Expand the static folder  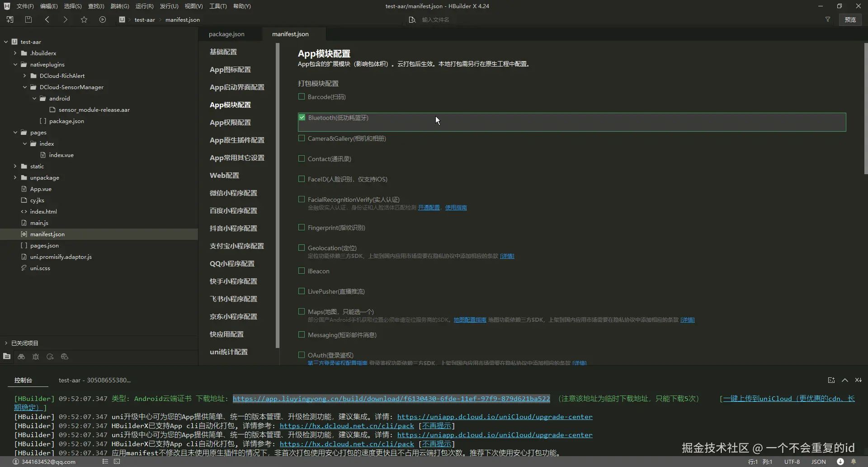point(15,166)
